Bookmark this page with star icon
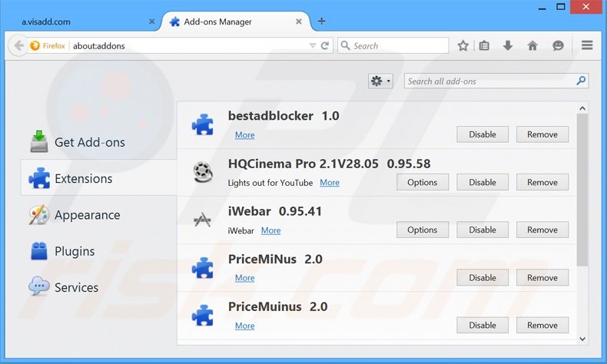This screenshot has height=364, width=607. pyautogui.click(x=463, y=45)
